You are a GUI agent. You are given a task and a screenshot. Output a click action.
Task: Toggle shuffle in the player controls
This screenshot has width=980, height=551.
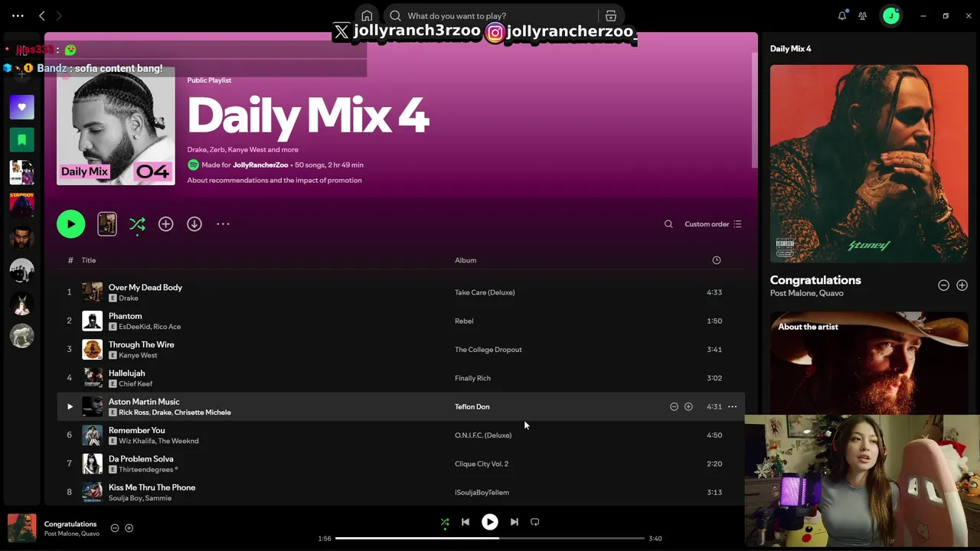(445, 522)
